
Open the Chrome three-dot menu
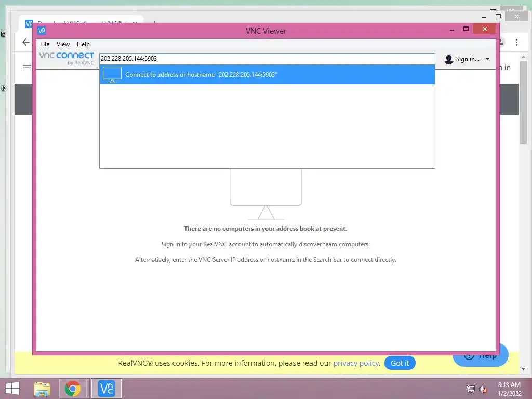point(516,42)
